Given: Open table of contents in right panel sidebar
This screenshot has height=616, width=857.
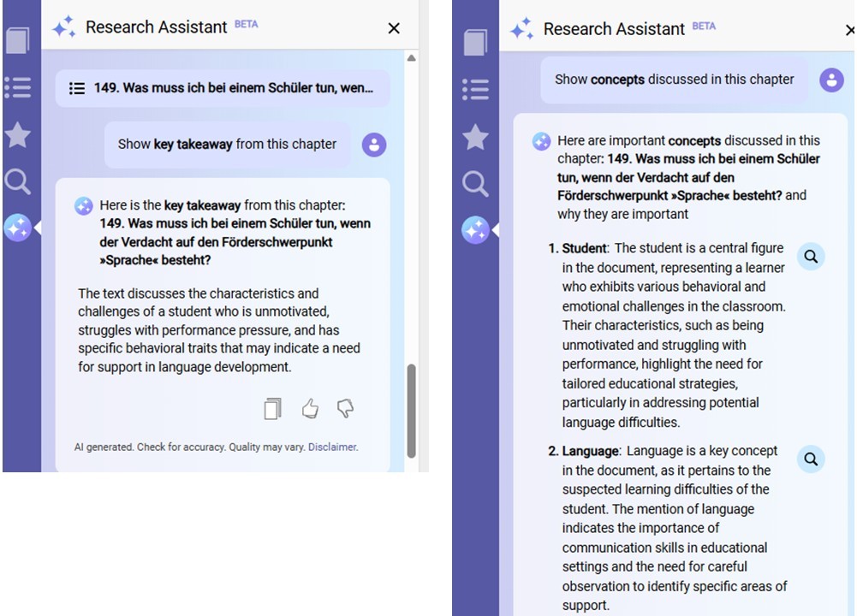Looking at the screenshot, I should click(475, 89).
